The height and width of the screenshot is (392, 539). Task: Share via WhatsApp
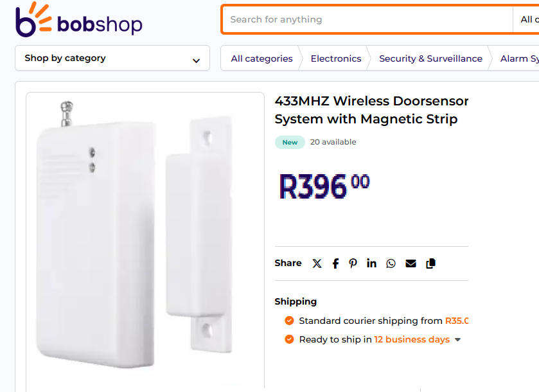coord(391,263)
